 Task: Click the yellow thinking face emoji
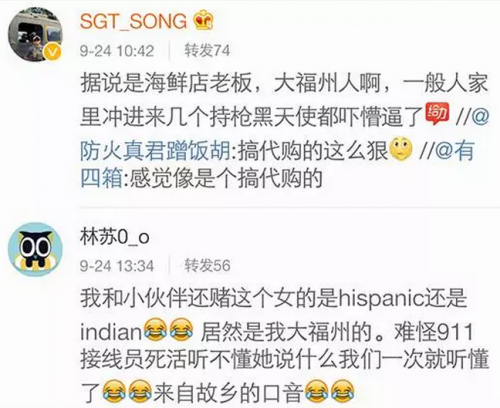401,149
